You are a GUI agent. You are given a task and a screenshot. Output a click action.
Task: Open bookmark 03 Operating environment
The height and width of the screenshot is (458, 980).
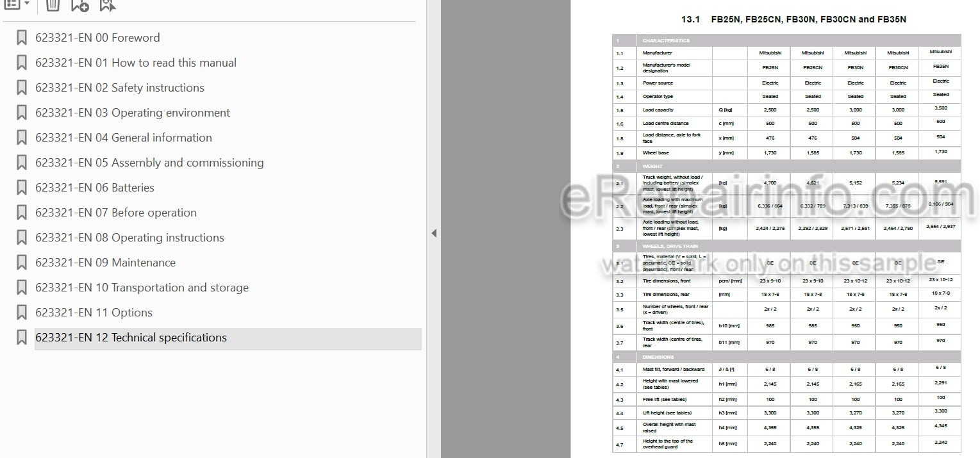coord(133,113)
